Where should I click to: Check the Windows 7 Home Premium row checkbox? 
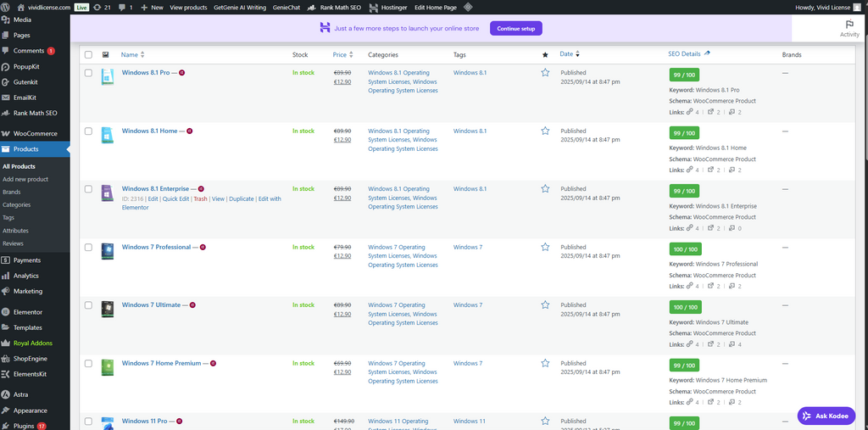(x=88, y=363)
